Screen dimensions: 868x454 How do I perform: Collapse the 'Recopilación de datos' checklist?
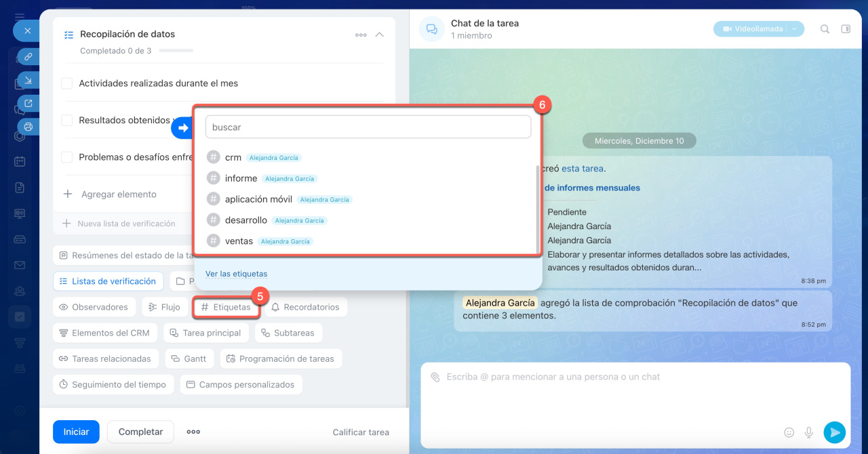(x=380, y=35)
